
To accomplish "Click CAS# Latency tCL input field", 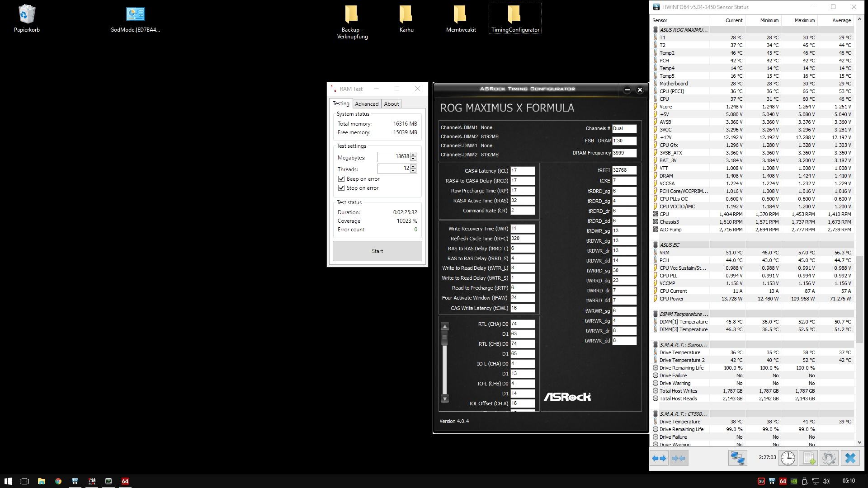I will (x=522, y=171).
